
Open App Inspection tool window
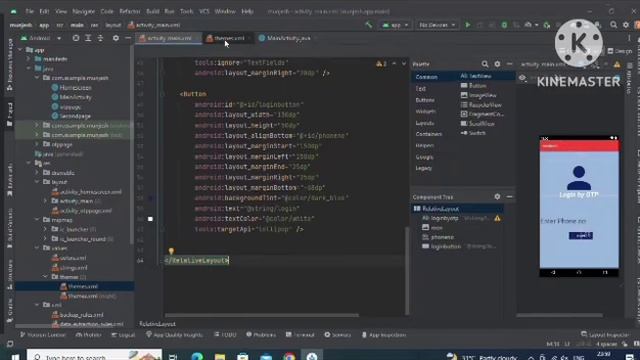384,335
